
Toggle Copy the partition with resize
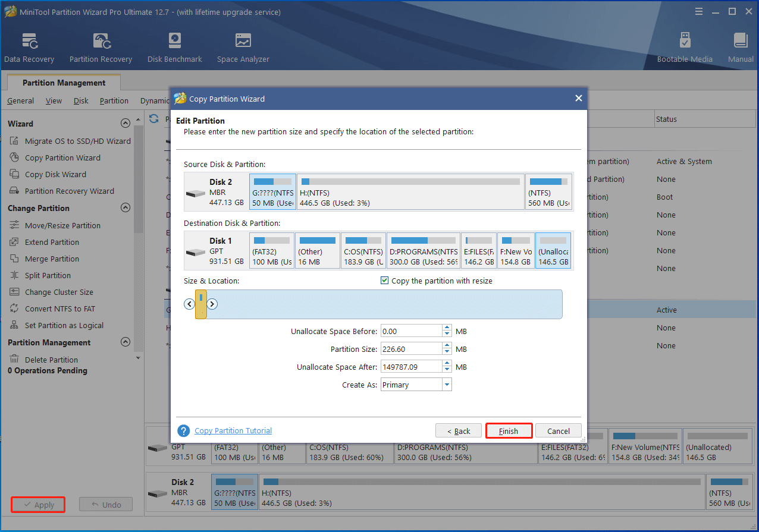pos(385,281)
